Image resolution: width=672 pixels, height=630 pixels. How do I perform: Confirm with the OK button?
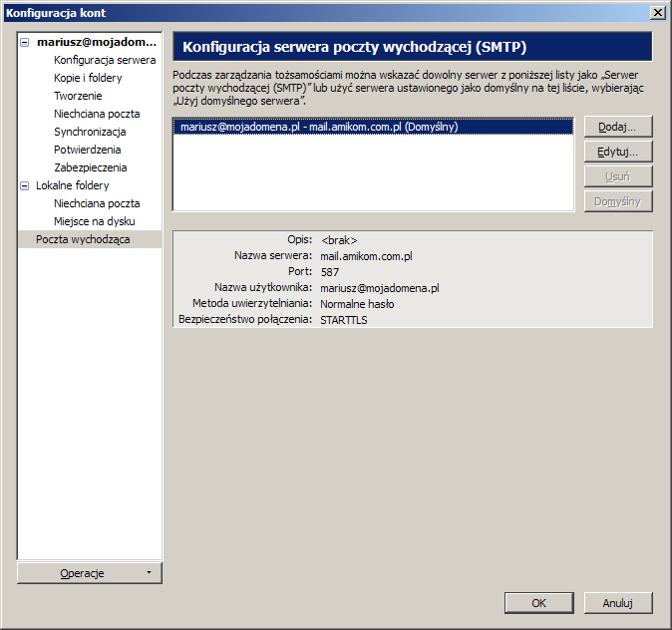pos(538,603)
